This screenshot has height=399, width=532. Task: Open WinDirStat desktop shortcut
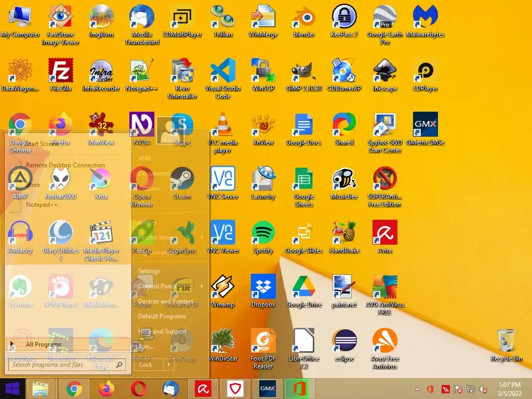point(222,345)
